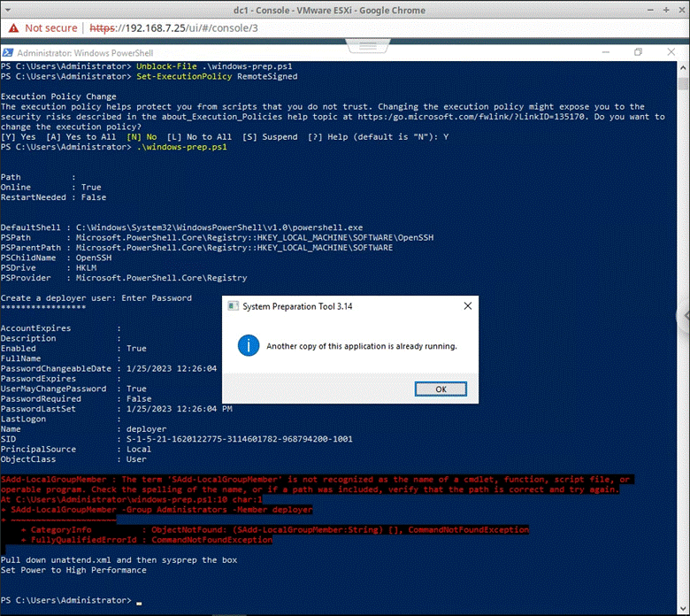Image resolution: width=690 pixels, height=616 pixels.
Task: Minimize the Administrator PowerShell window
Action: click(606, 52)
